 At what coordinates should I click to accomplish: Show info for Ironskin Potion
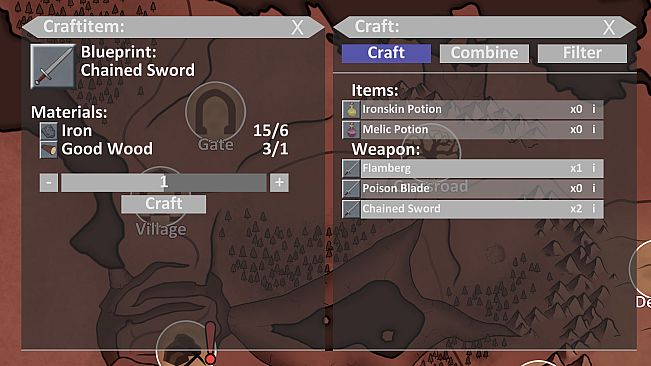coord(594,109)
